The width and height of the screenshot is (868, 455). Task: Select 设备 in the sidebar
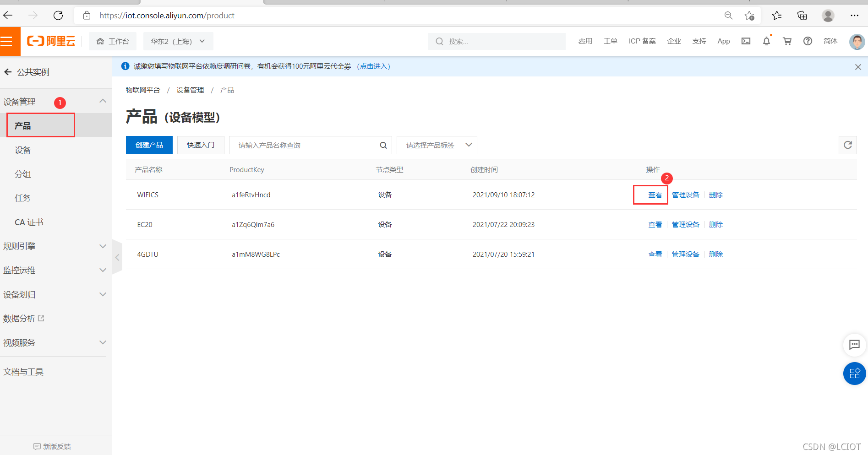(22, 150)
